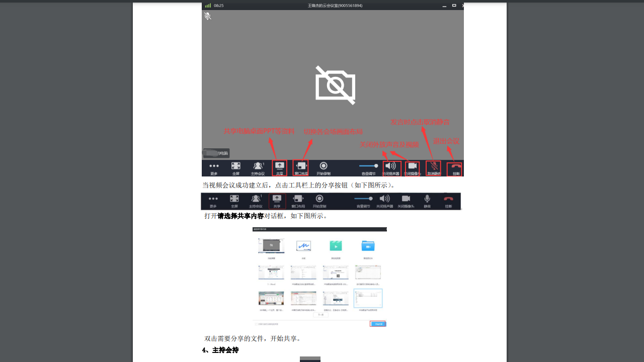Open 主持会议 host meeting icon
Viewport: 644px width, 362px height.
click(257, 166)
